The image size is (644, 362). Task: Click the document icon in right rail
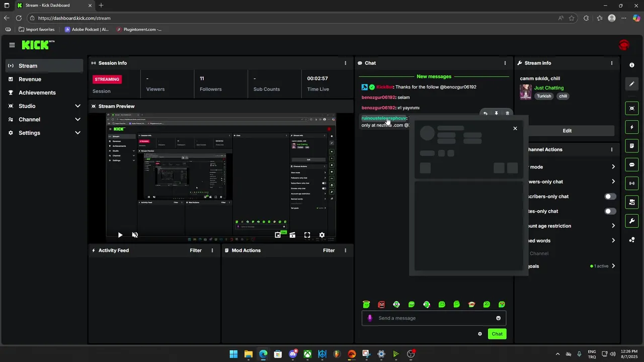click(632, 146)
